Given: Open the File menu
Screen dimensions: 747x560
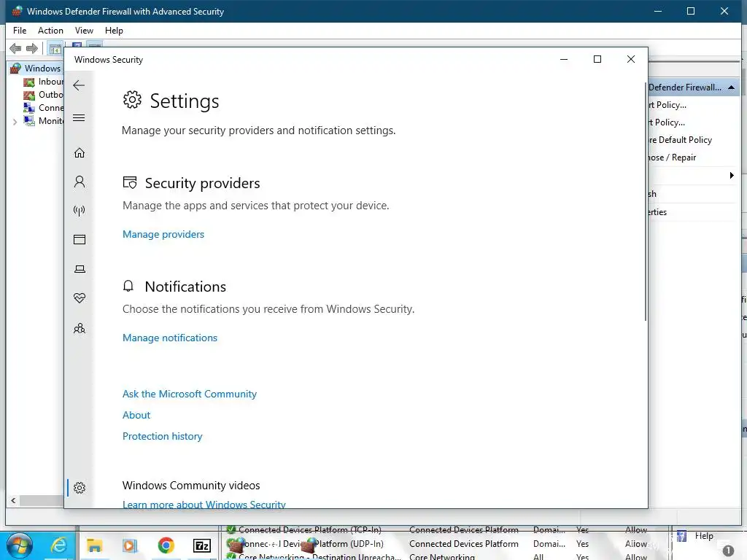Looking at the screenshot, I should pyautogui.click(x=20, y=31).
